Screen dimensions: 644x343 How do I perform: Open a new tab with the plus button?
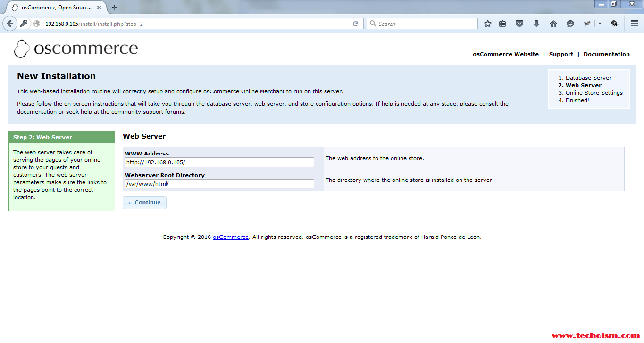pos(115,8)
